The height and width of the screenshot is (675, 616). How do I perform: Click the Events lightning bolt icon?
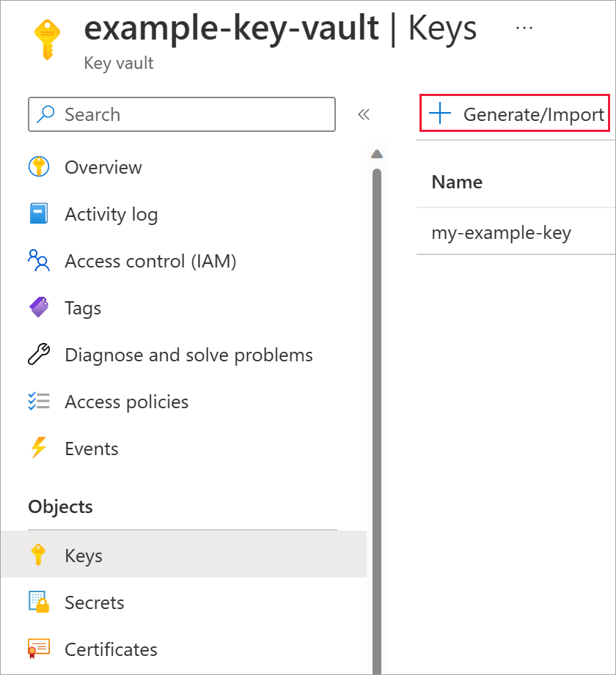(39, 449)
